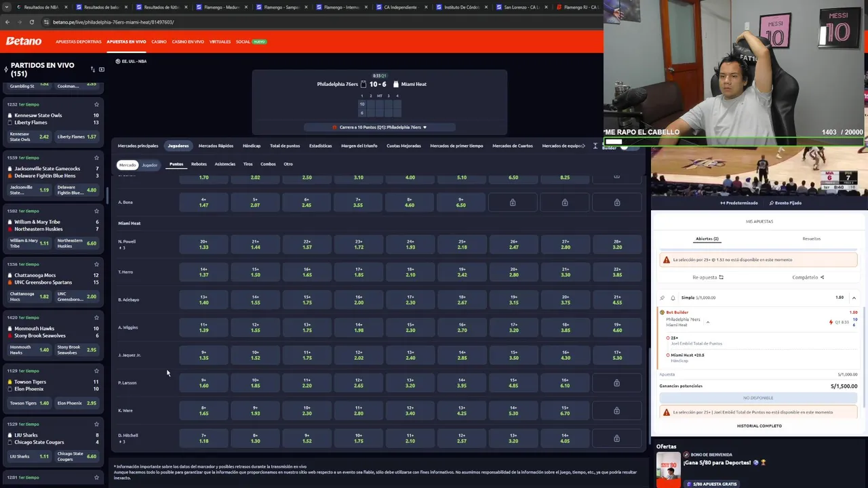Click the locked market after A. Bona 9+

click(513, 202)
